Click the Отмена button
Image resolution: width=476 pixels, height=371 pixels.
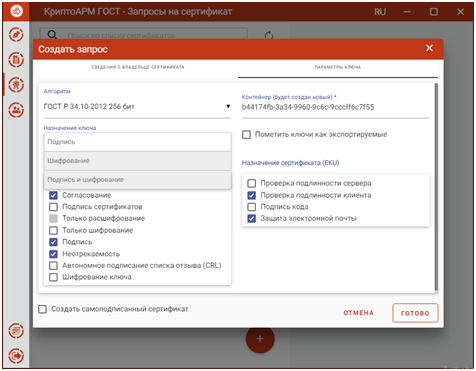click(359, 313)
